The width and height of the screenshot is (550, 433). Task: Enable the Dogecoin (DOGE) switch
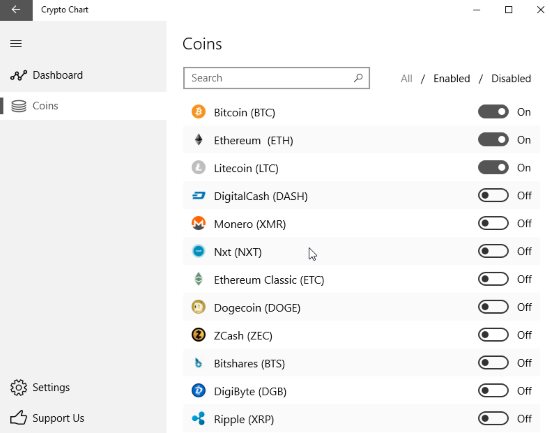[x=493, y=307]
